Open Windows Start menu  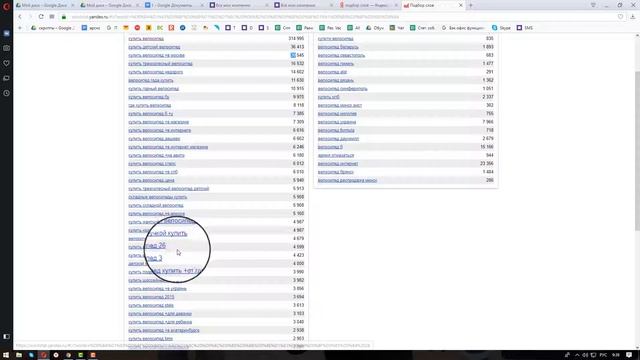(x=6, y=355)
